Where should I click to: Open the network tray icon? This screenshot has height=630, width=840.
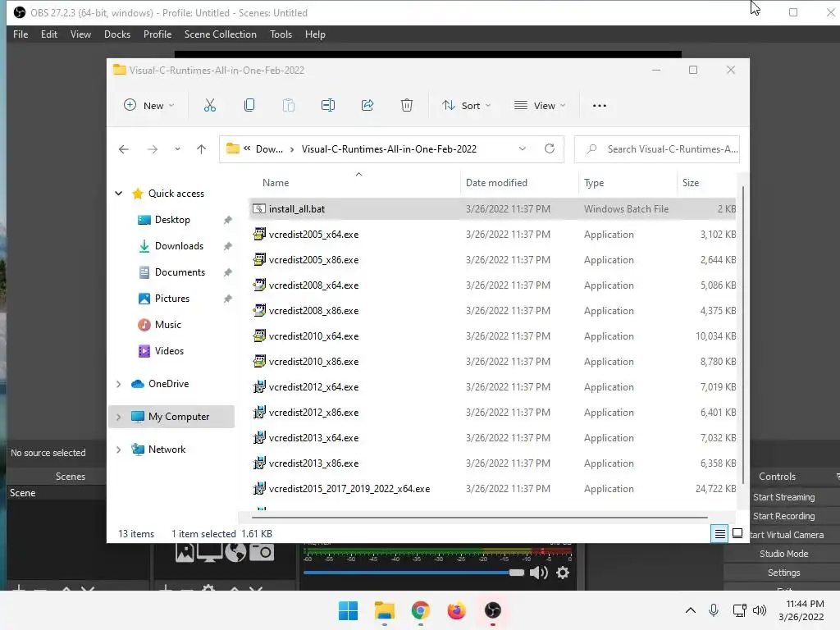[739, 610]
